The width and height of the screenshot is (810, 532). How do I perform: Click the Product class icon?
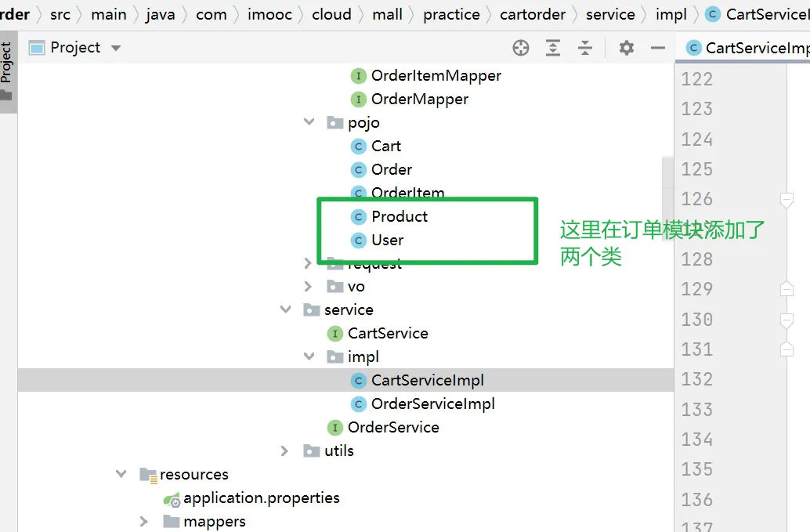point(358,217)
